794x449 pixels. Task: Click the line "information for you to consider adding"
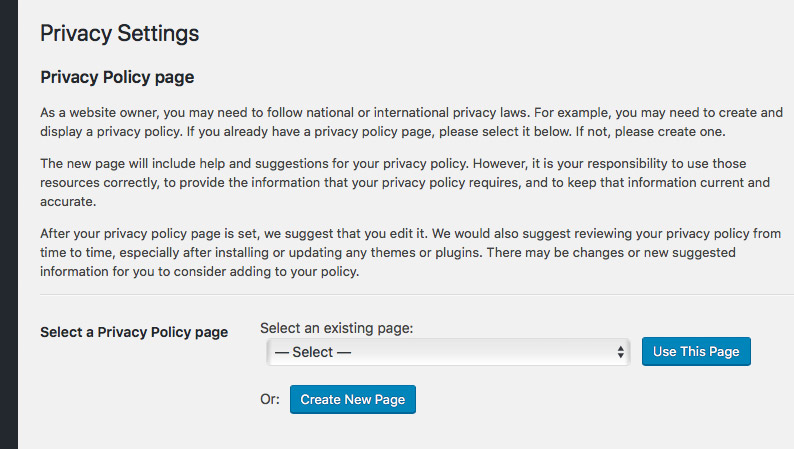[200, 271]
